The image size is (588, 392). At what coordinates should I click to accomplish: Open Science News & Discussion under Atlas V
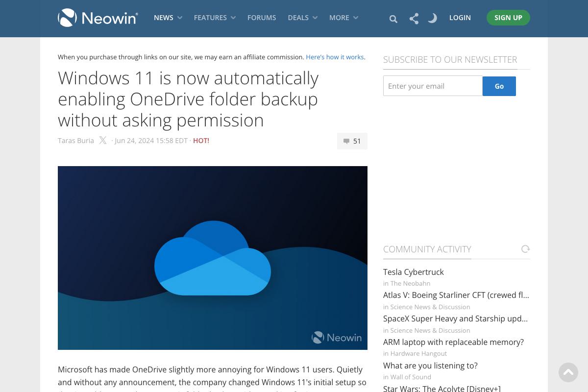pos(430,307)
